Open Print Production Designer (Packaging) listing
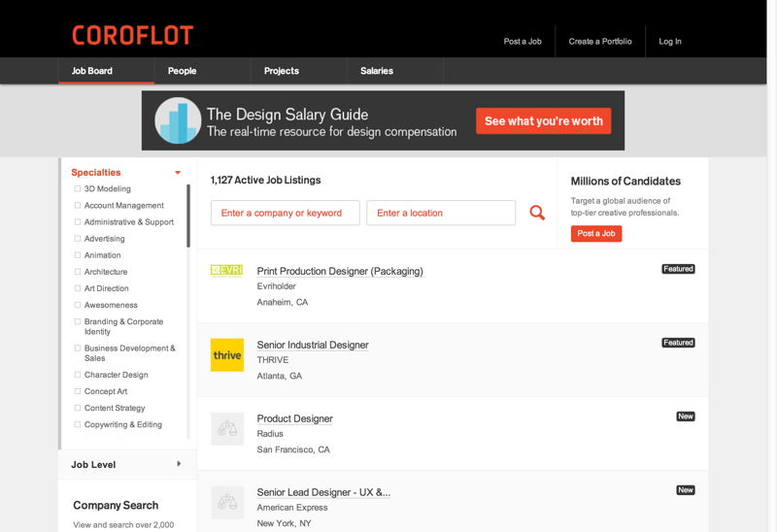 coord(340,272)
